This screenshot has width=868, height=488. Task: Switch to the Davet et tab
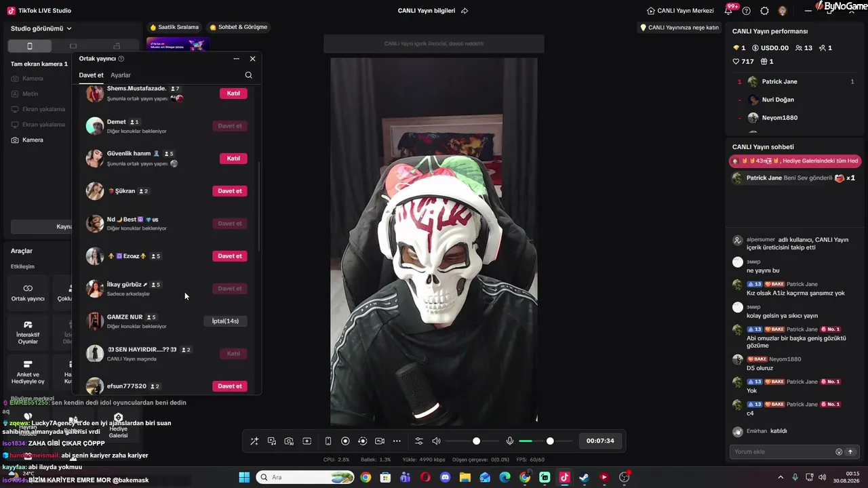91,75
